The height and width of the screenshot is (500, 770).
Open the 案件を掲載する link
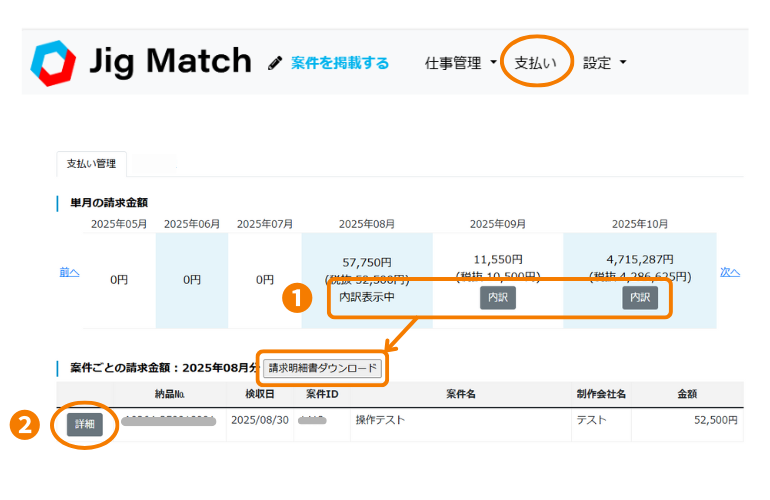click(340, 63)
